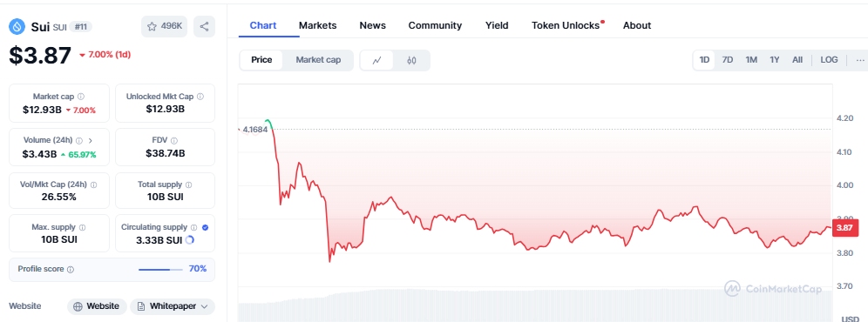868x322 pixels.
Task: Open the three-dots chart options menu
Action: 859,60
